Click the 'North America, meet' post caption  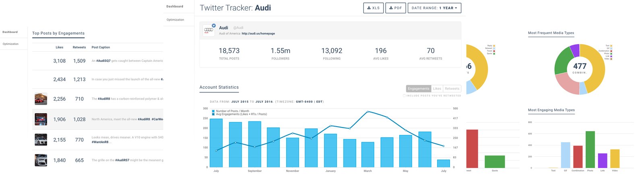[127, 119]
